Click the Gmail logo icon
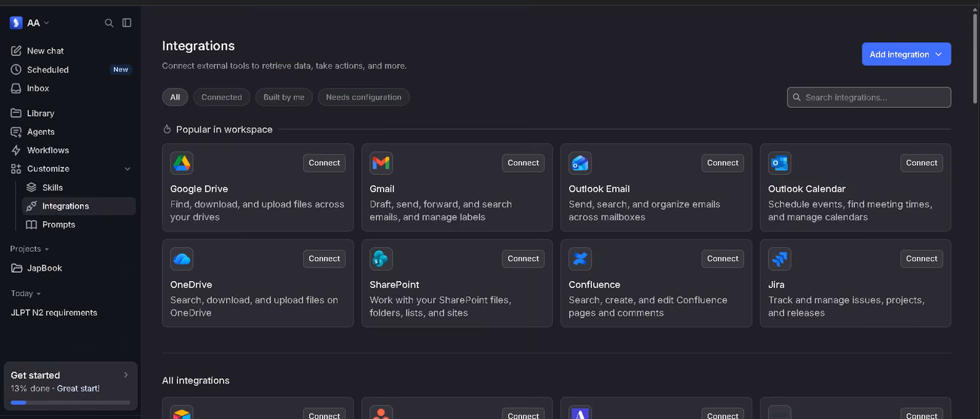This screenshot has height=419, width=980. point(381,163)
